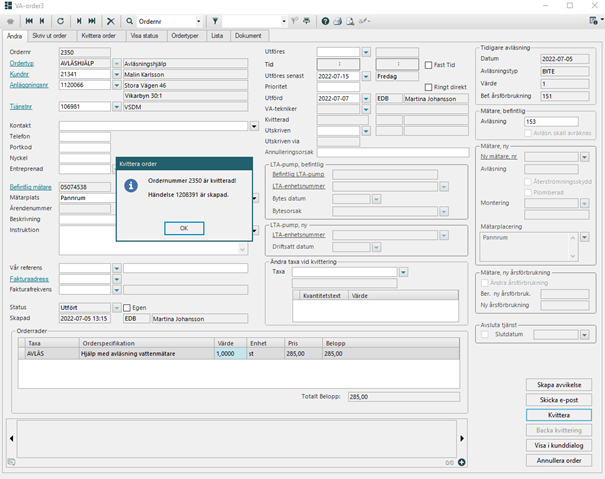Click the plus icon in the notes panel

click(461, 462)
